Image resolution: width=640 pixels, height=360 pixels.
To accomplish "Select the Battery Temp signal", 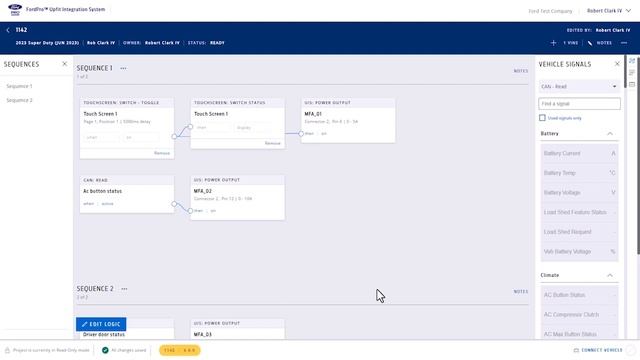I will point(579,173).
